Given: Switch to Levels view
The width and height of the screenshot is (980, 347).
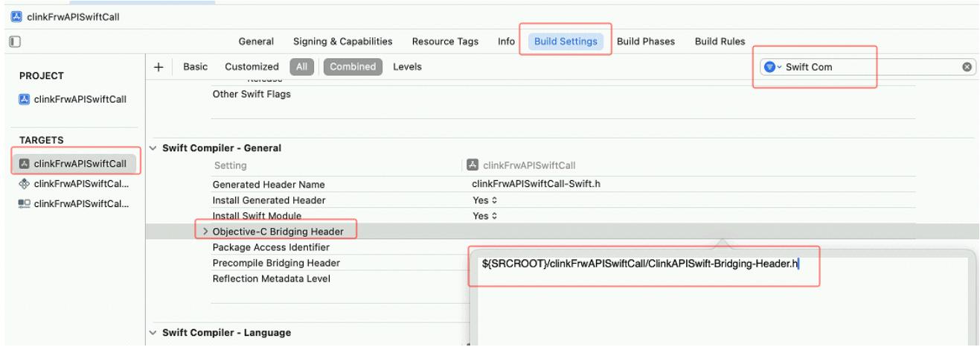Looking at the screenshot, I should tap(407, 67).
